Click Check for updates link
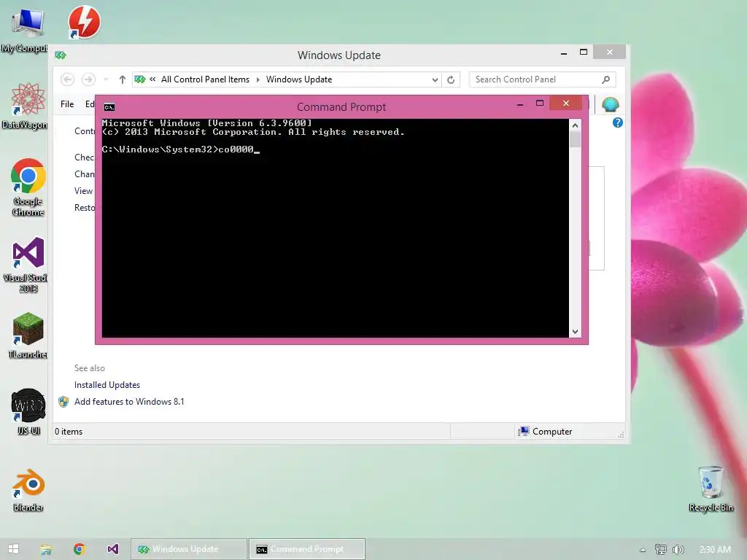Screen dimensions: 747x560 pyautogui.click(x=85, y=157)
